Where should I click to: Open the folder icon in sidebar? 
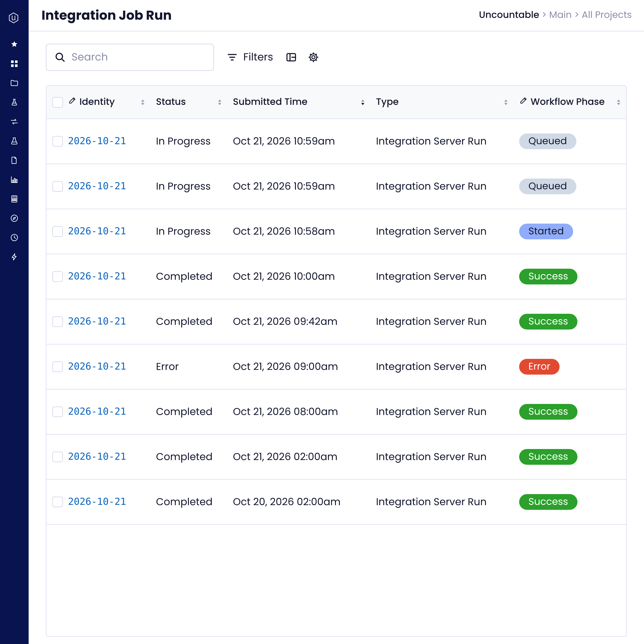tap(14, 83)
